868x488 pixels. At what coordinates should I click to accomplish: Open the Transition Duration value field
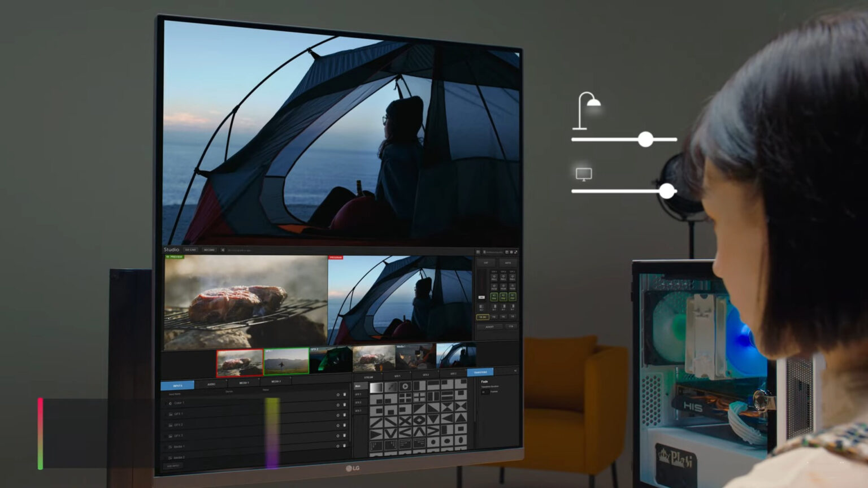[484, 391]
